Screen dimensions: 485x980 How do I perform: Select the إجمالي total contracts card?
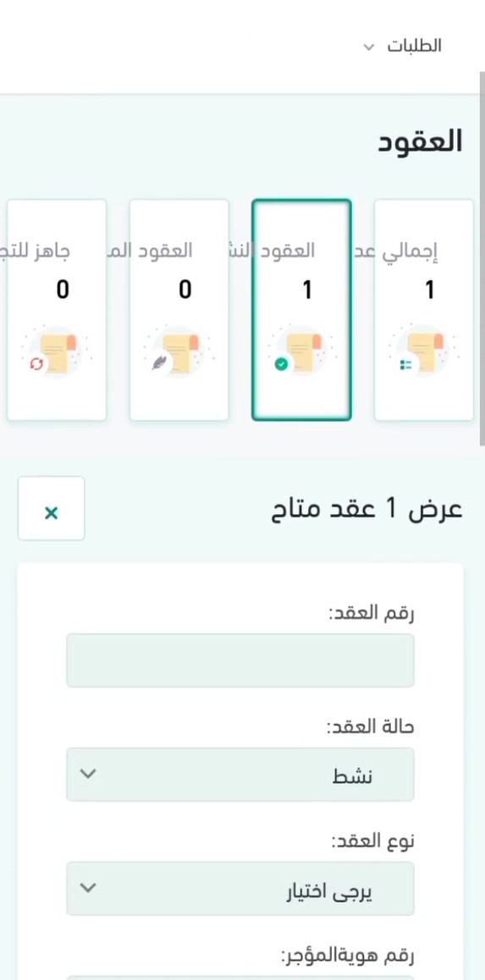[424, 310]
